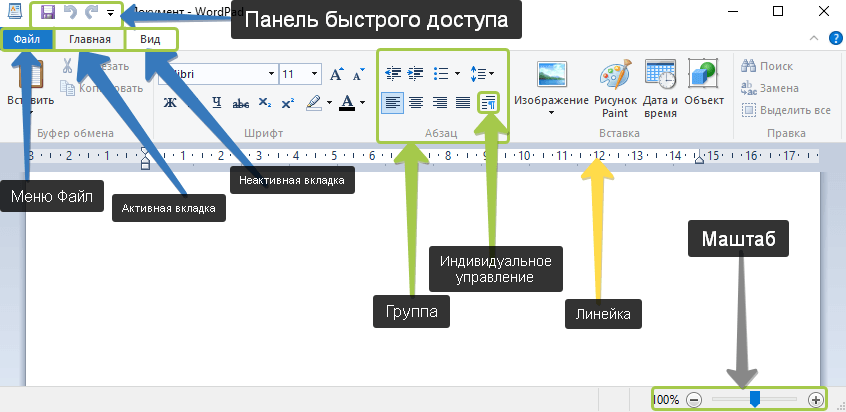Increase paragraph indent
Viewport: 846px width, 412px height.
[415, 73]
